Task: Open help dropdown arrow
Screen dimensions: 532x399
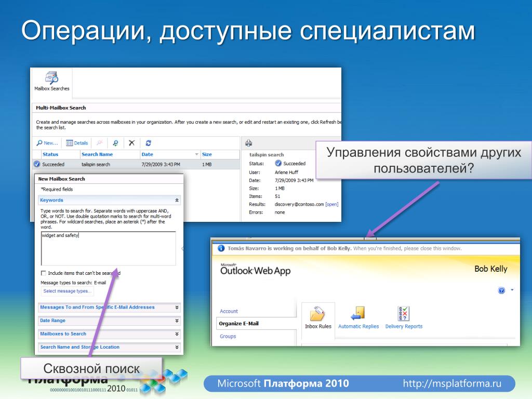Action: 512,290
